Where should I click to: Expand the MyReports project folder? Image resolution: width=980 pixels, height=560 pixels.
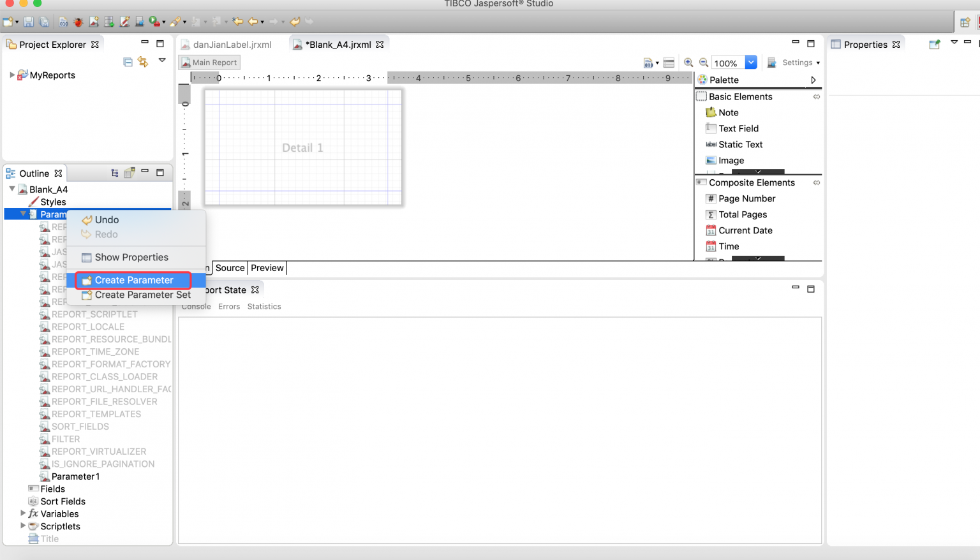point(12,75)
